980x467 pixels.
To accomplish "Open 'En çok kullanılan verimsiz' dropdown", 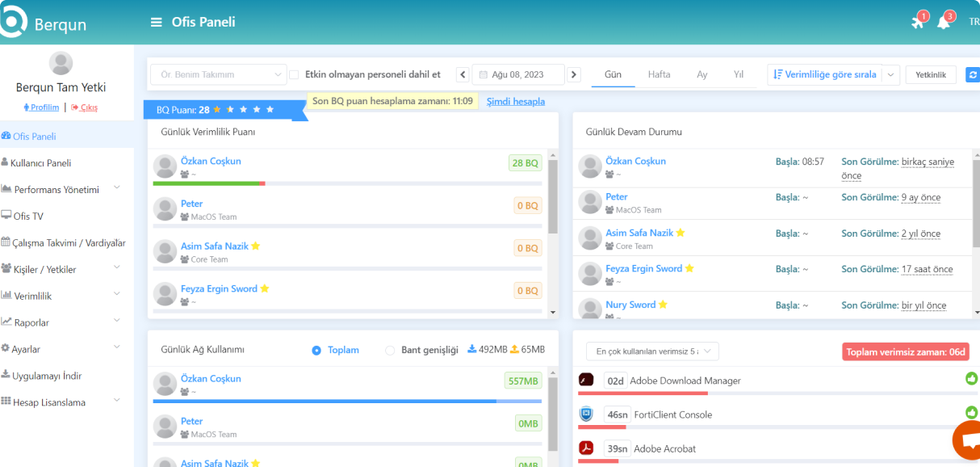I will point(652,351).
